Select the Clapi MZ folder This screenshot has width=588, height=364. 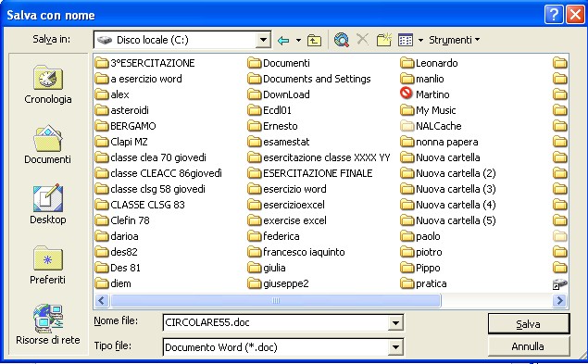[x=121, y=142]
